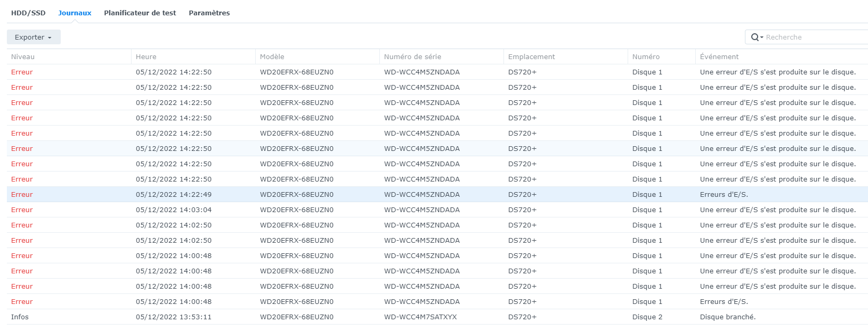Click the event text in the 14:03:04 row
The height and width of the screenshot is (333, 868).
click(778, 210)
